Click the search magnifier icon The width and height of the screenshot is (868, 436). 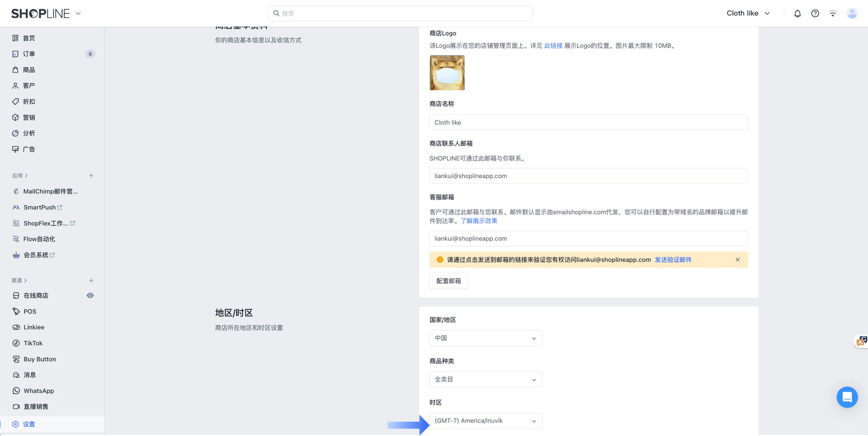[x=276, y=13]
